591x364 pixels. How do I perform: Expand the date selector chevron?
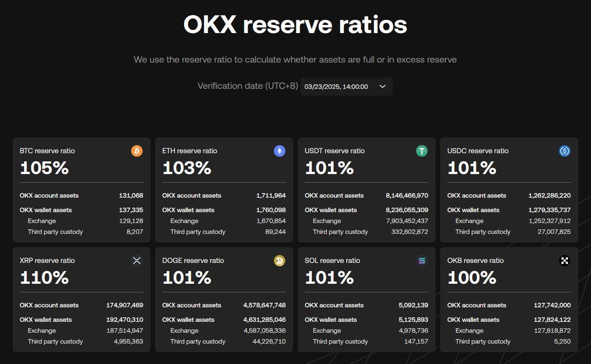pyautogui.click(x=382, y=86)
